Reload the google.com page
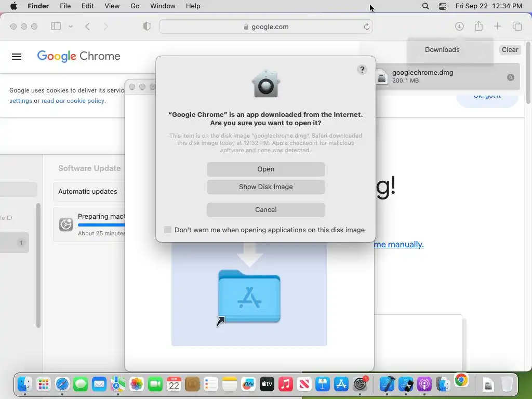This screenshot has height=399, width=532. (x=366, y=26)
